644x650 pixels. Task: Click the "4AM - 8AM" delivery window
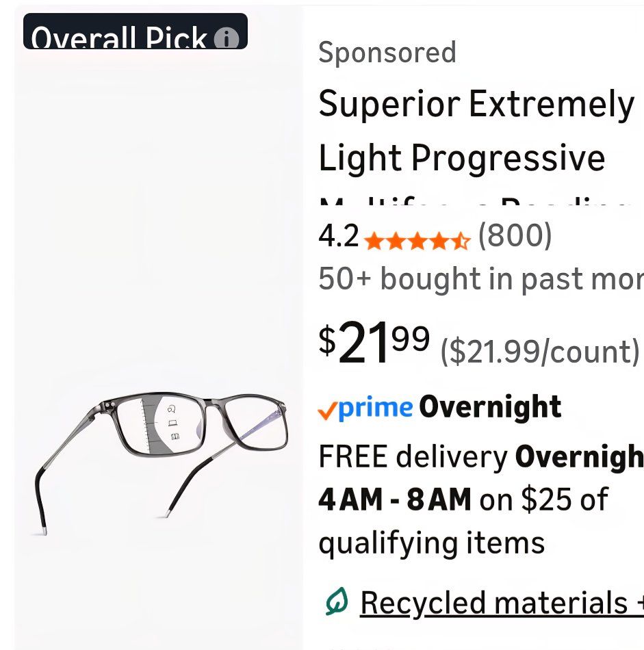tap(394, 499)
